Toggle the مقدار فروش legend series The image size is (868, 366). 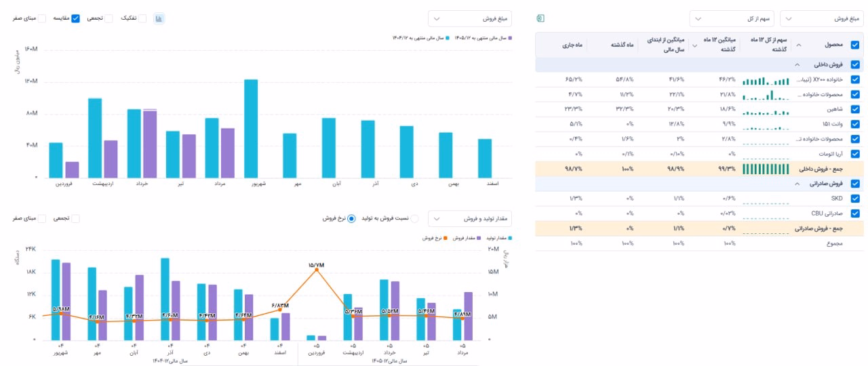(466, 238)
